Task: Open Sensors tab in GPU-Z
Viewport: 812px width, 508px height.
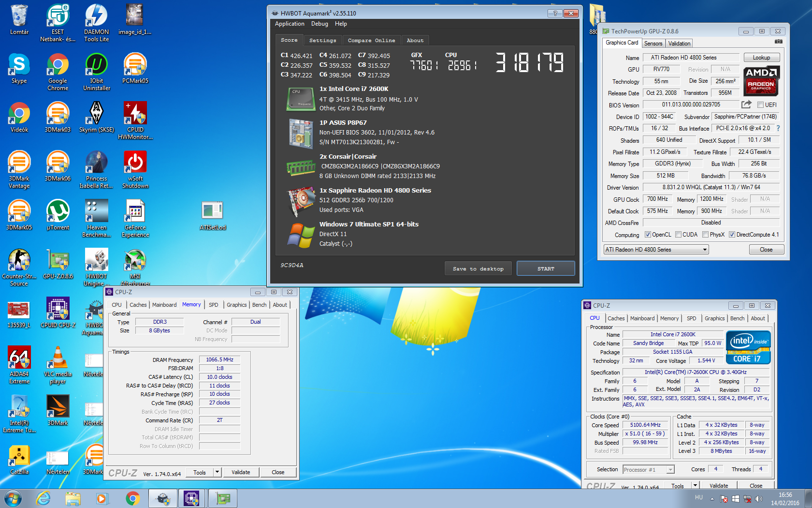Action: (653, 44)
